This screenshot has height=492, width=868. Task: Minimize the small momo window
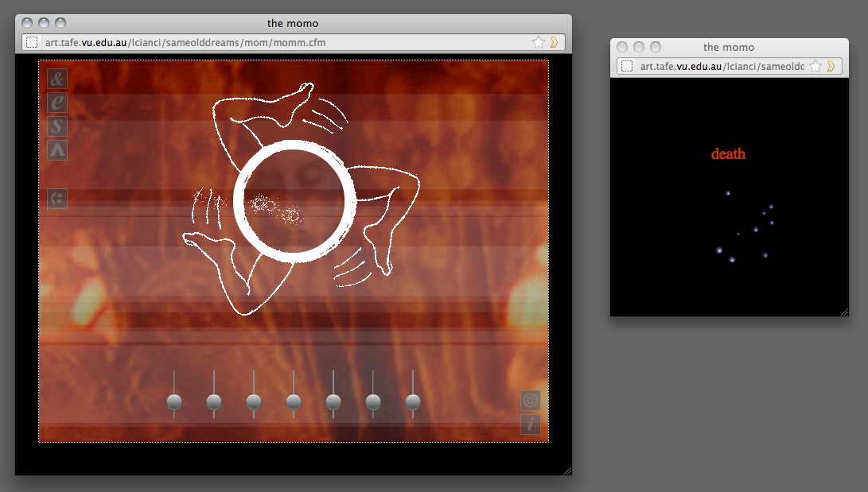coord(639,47)
